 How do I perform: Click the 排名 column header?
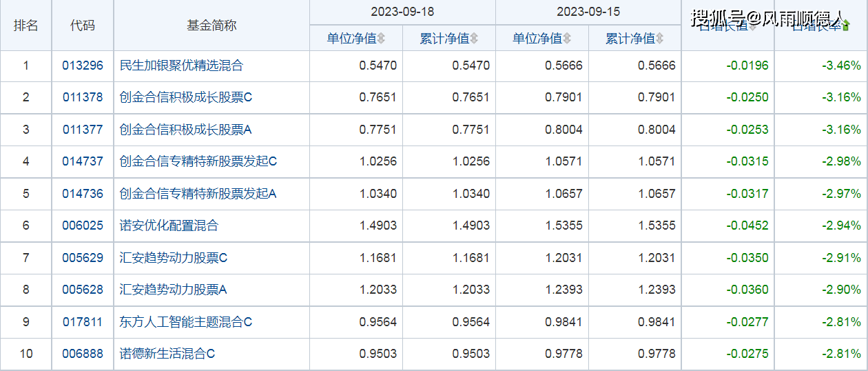click(26, 26)
